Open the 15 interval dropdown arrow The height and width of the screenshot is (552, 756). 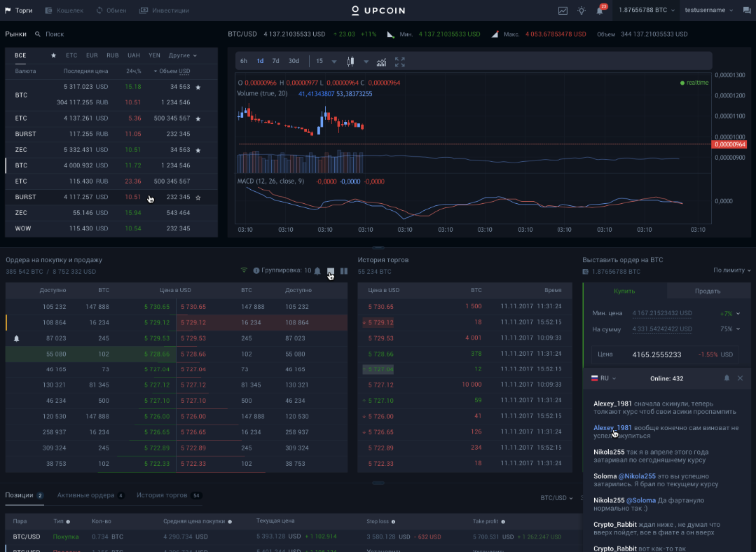pyautogui.click(x=334, y=62)
